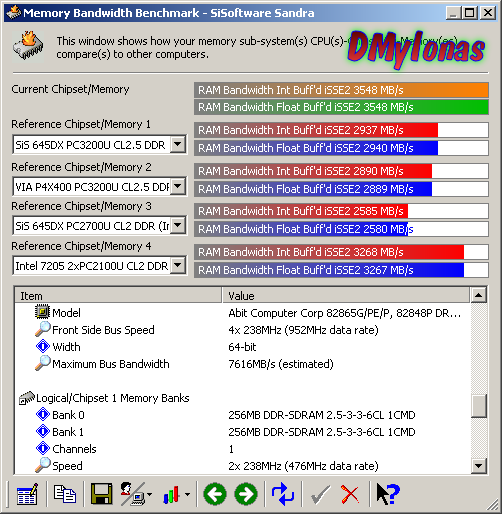
Task: Copy results using the copy icon
Action: pyautogui.click(x=65, y=494)
